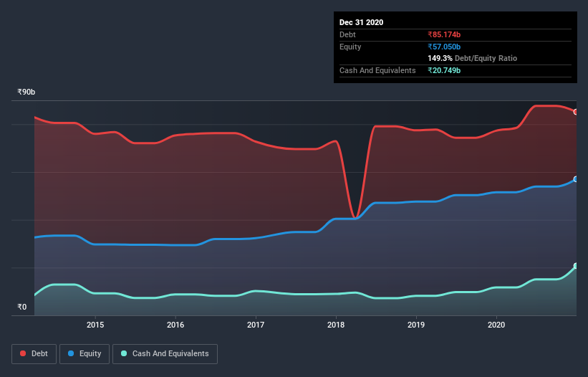Select the 2019 x-axis label

point(416,325)
